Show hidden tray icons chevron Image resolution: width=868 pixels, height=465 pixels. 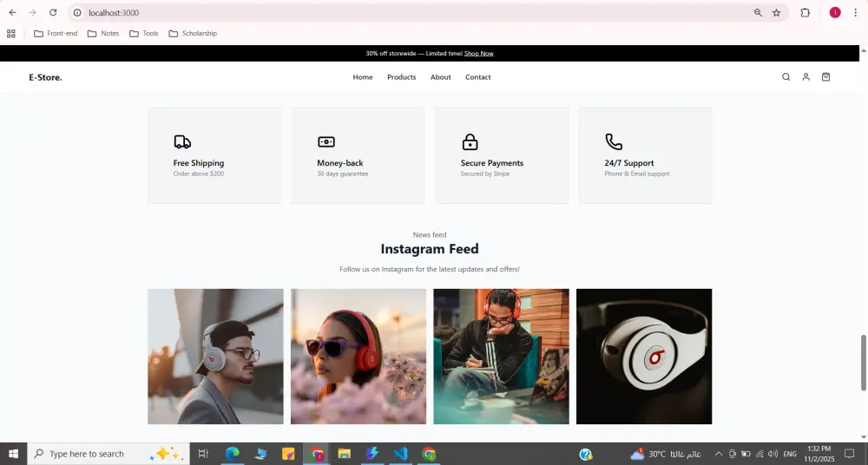[x=719, y=454]
